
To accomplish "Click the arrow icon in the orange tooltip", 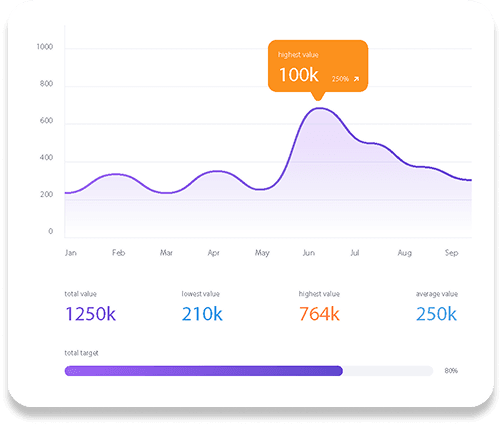I will pyautogui.click(x=356, y=79).
